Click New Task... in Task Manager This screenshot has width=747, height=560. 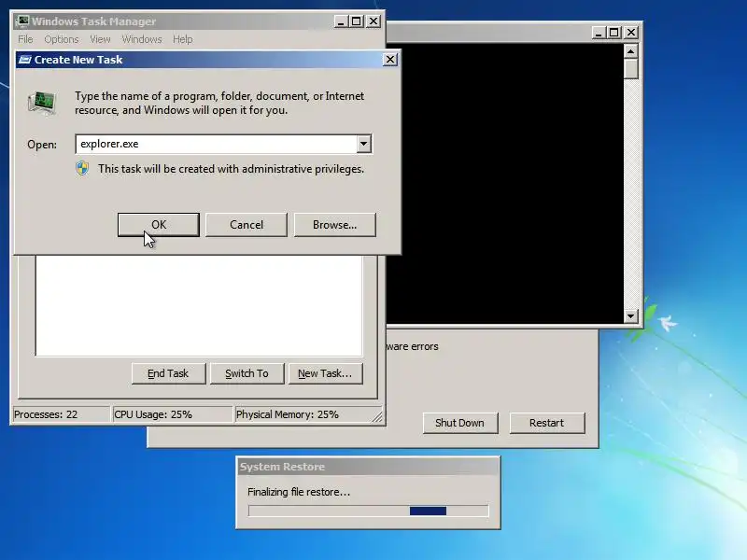325,373
